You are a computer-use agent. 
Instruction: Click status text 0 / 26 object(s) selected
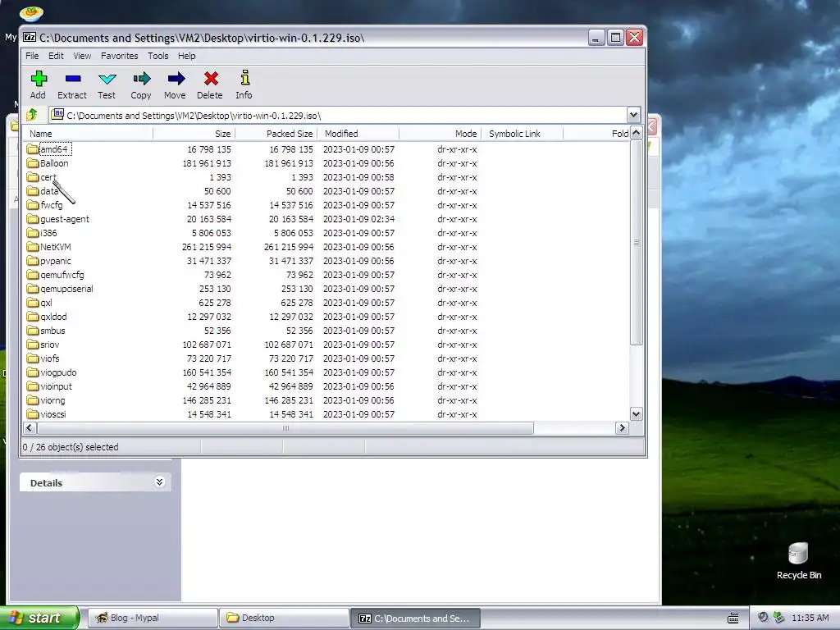pyautogui.click(x=71, y=447)
